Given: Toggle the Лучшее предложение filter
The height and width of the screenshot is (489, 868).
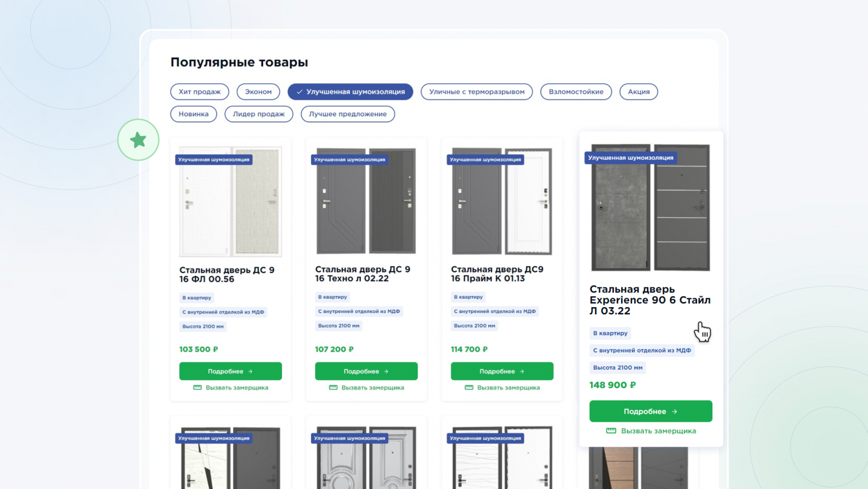Looking at the screenshot, I should 348,114.
